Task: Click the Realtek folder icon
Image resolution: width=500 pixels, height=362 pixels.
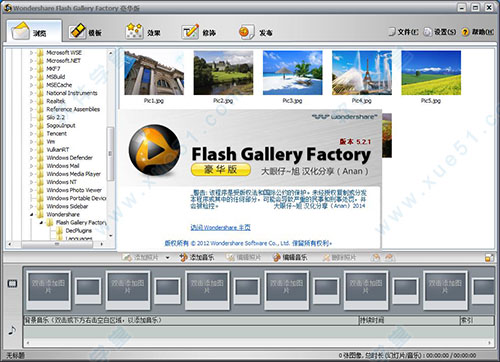Action: click(x=40, y=101)
